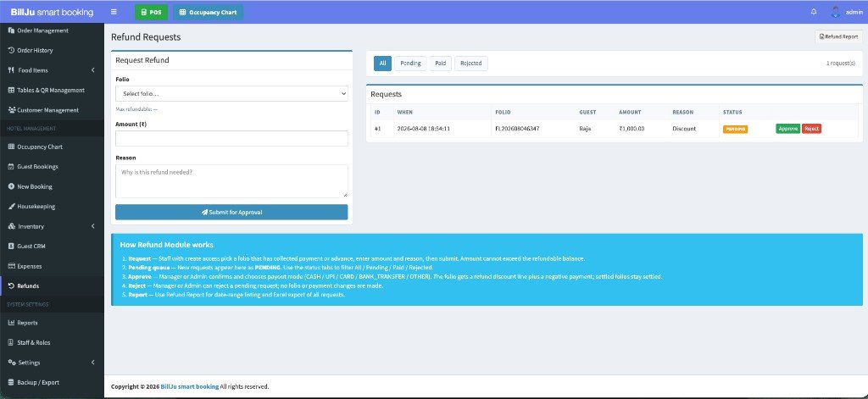Viewport: 868px width, 399px height.
Task: Toggle the sidebar hamburger menu
Action: point(114,12)
